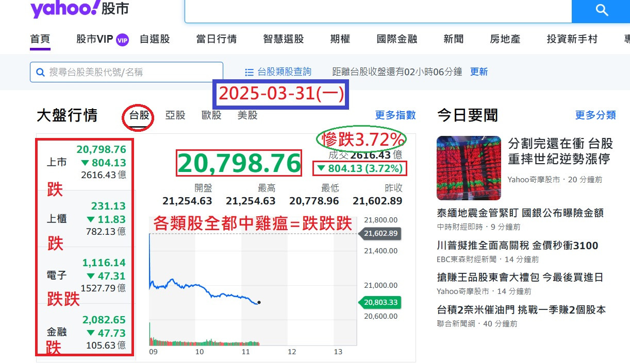Click the blue search magnifier button
The width and height of the screenshot is (630, 364).
point(601,11)
